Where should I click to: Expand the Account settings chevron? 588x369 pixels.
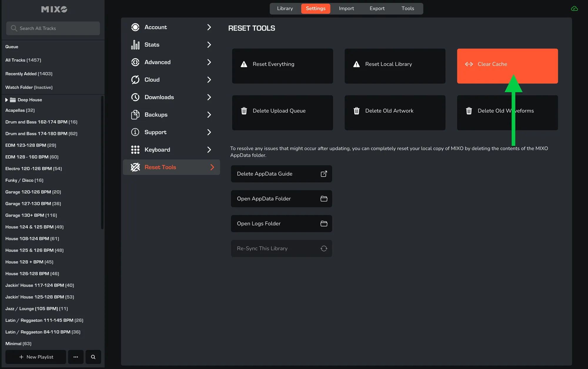point(209,27)
